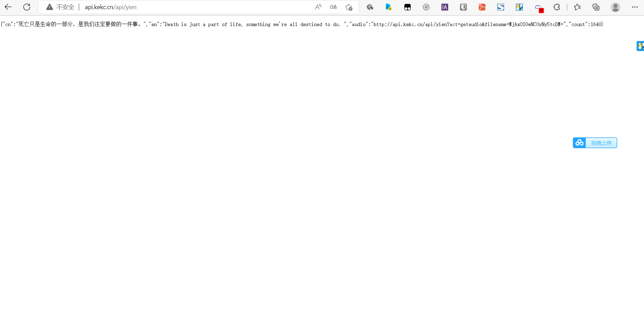Click the 拖拽上传 cloud upload button
Viewport: 644px width, 316px height.
pyautogui.click(x=595, y=143)
